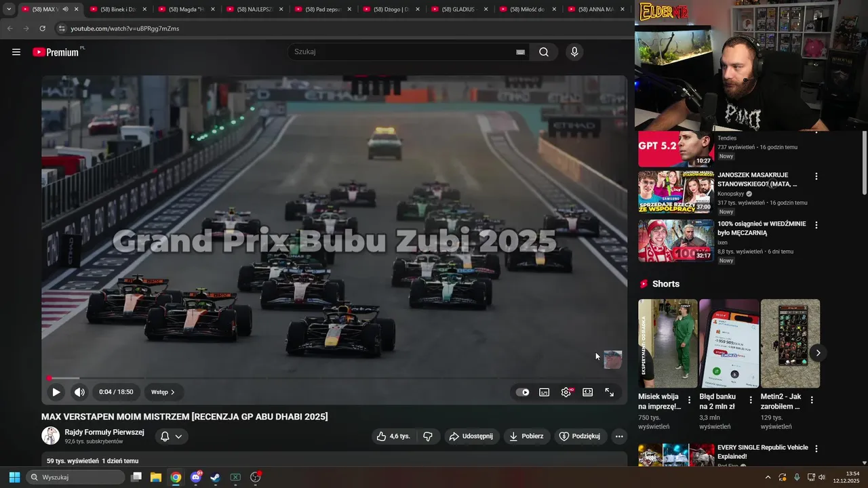Click the Wyszukaj taskbar search box
This screenshot has height=488, width=868.
[x=76, y=477]
